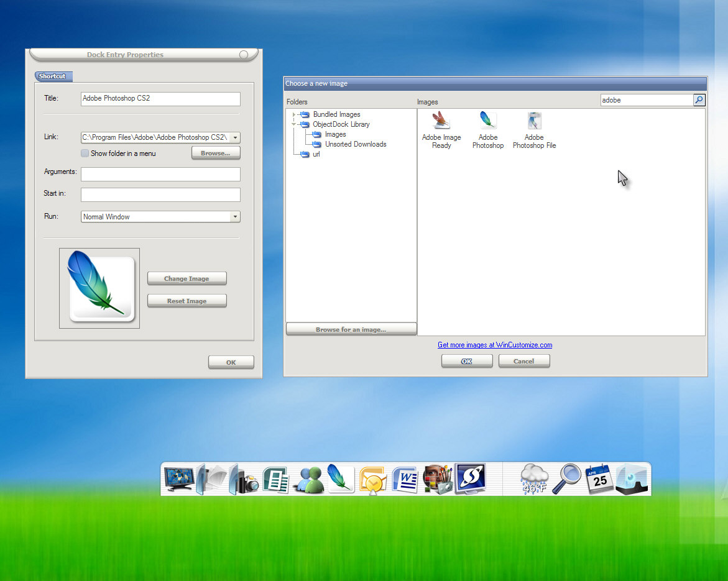Toggle Show folder in a menu checkbox
Screen dimensions: 728x581
[x=85, y=153]
